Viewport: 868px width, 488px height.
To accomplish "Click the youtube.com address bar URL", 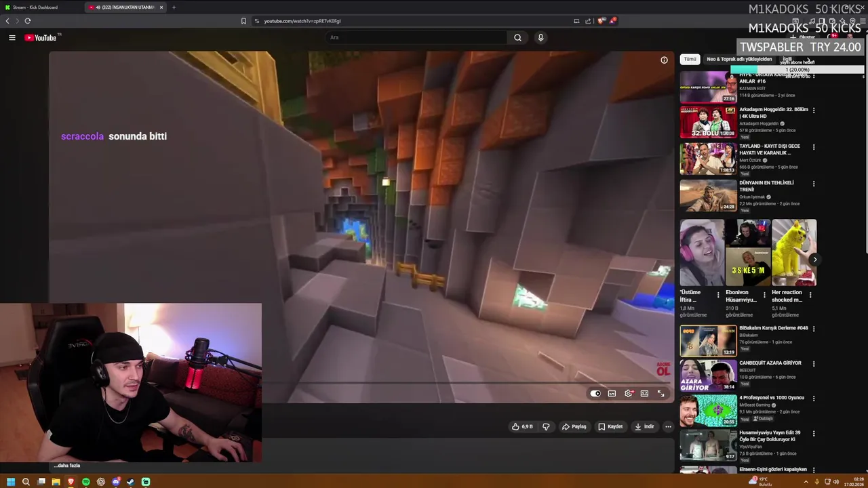I will pyautogui.click(x=302, y=21).
